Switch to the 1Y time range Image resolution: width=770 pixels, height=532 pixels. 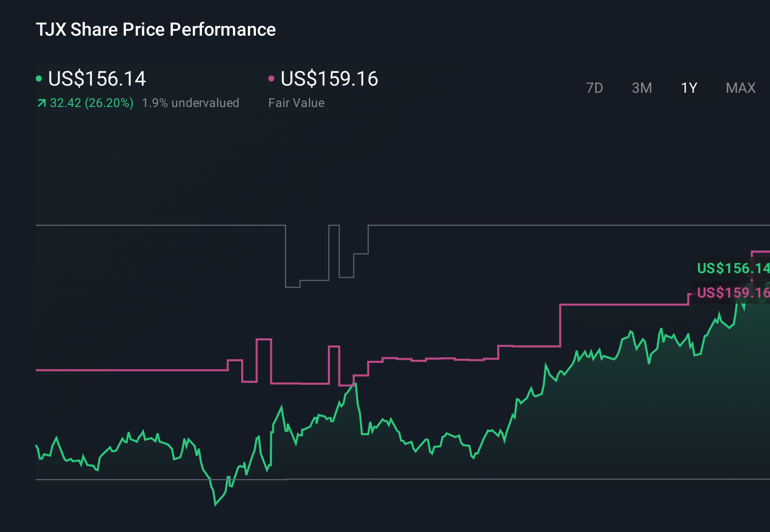[x=688, y=88]
